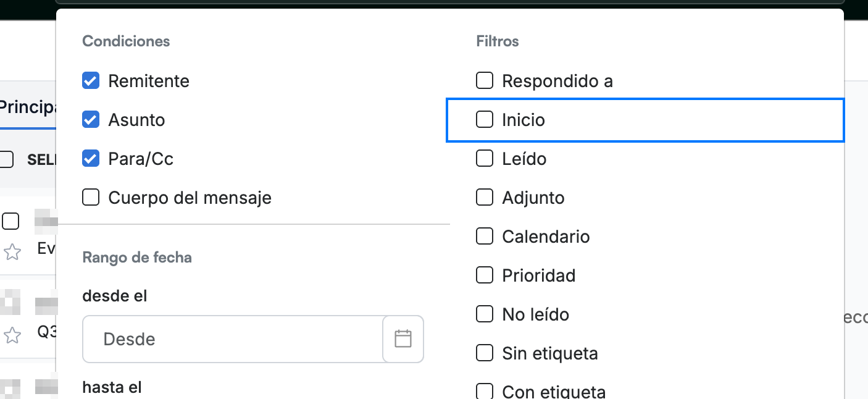Open the calendar picker for Desde date
The image size is (868, 399).
[x=403, y=338]
